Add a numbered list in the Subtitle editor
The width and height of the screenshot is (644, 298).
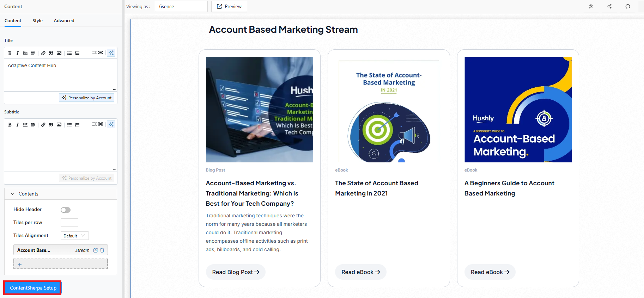pos(77,125)
